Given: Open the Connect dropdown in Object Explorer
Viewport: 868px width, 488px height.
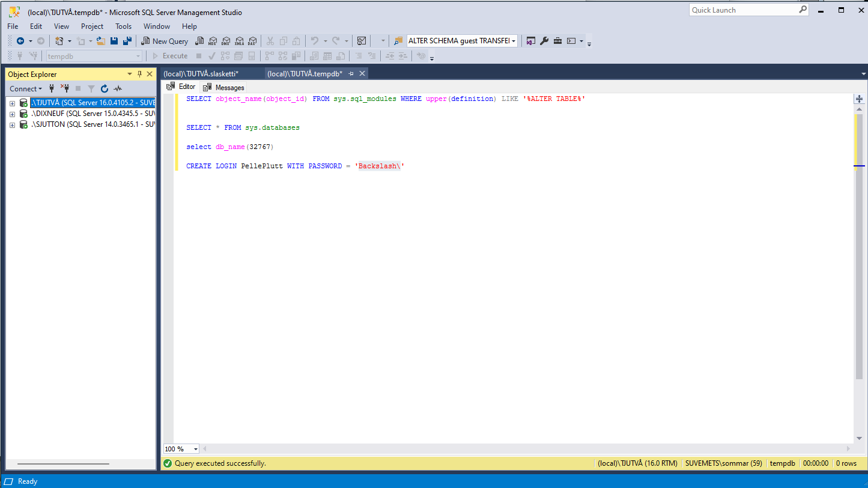Looking at the screenshot, I should coord(26,88).
